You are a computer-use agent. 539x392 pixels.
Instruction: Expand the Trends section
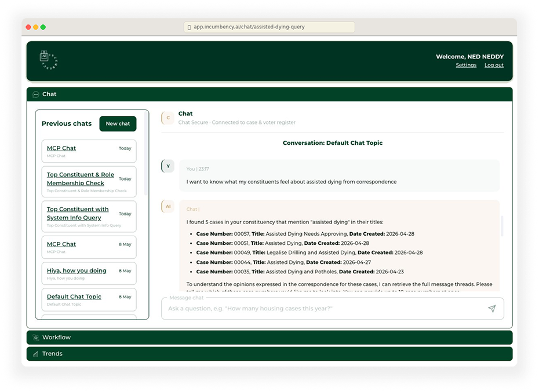(x=269, y=354)
